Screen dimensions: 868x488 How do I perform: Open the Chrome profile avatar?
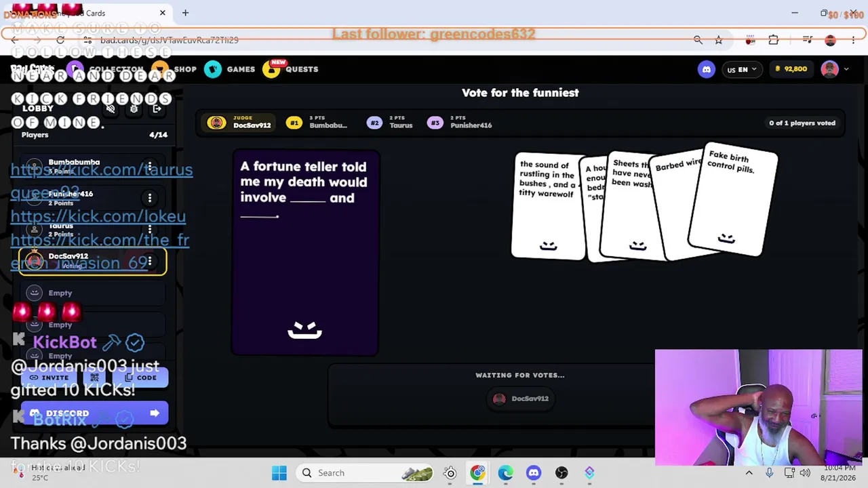tap(830, 40)
